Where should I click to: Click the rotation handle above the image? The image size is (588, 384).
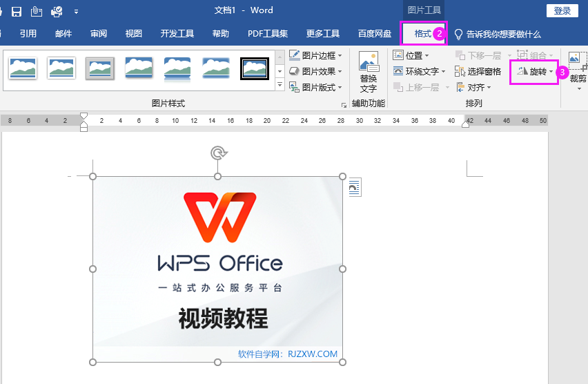[219, 153]
